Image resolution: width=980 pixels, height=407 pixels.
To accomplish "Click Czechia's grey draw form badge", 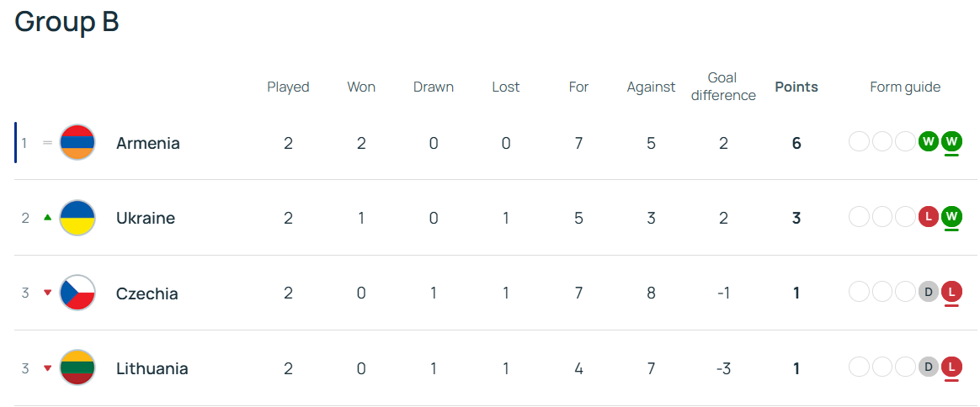I will click(929, 293).
